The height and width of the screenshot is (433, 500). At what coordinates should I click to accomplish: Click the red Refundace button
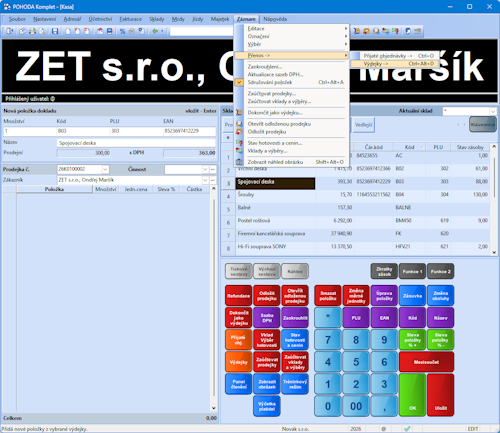click(x=239, y=296)
